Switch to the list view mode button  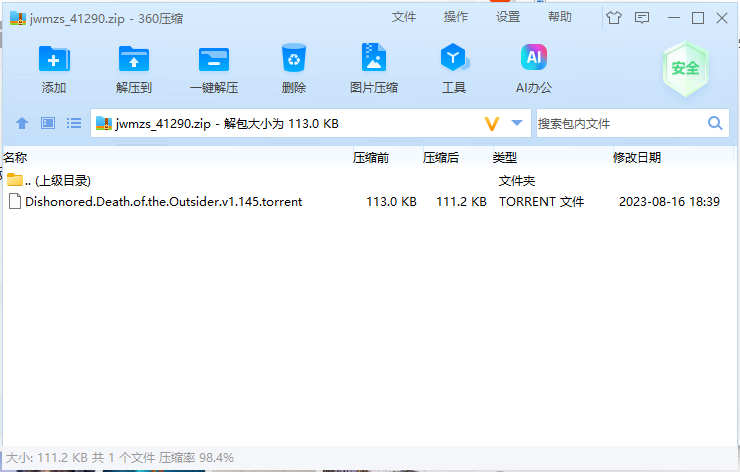tap(74, 124)
